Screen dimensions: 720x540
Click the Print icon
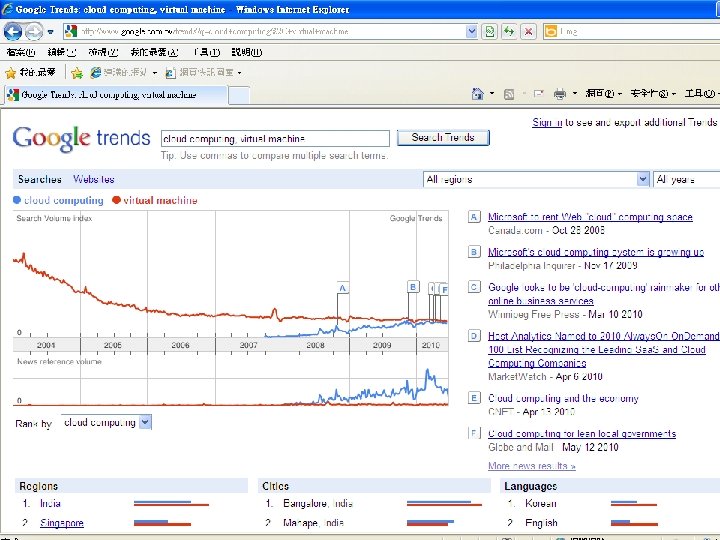pyautogui.click(x=560, y=94)
